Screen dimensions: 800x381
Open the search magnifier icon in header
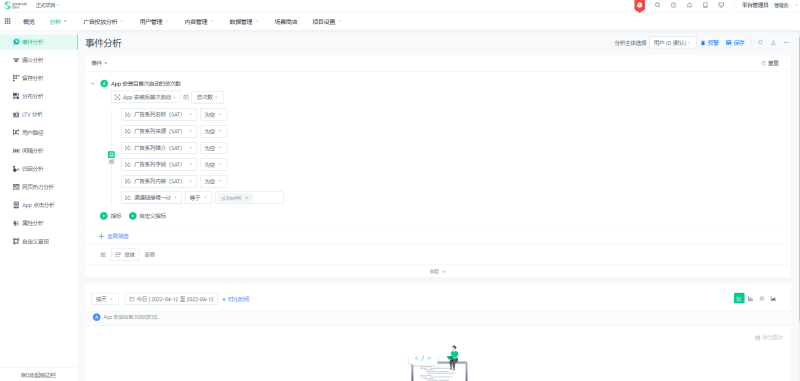coord(657,5)
